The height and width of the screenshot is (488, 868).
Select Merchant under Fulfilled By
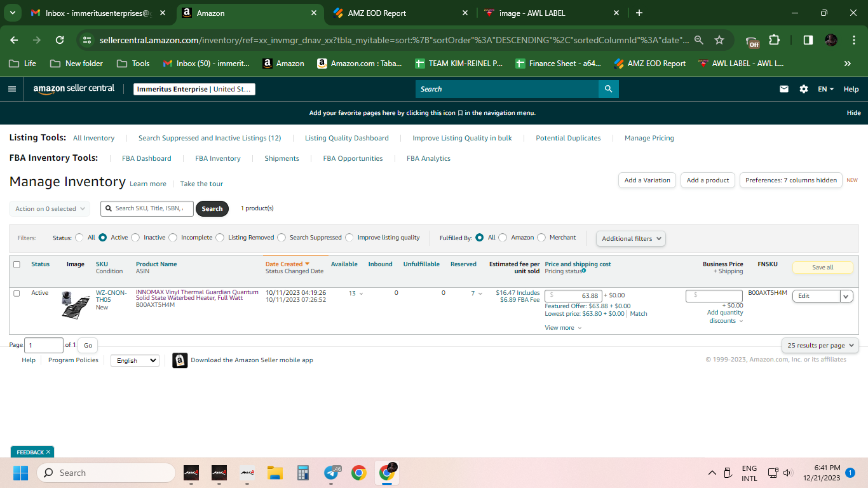pos(541,238)
